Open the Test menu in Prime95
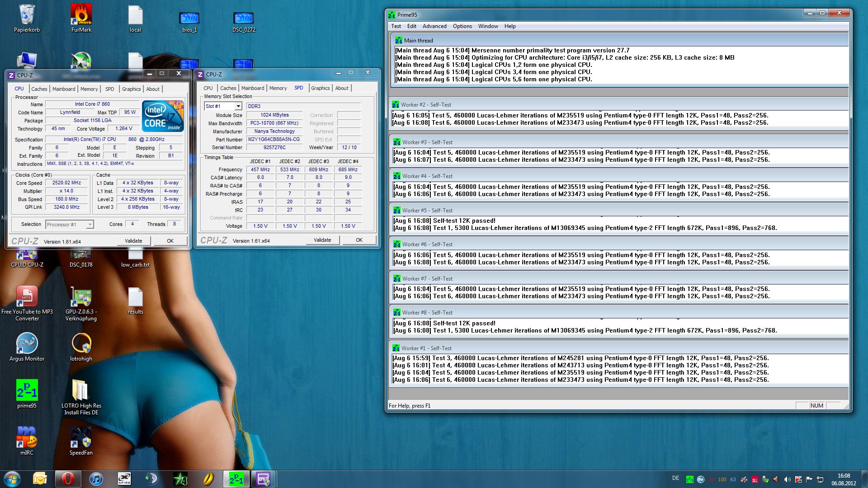The image size is (868, 488). (x=396, y=26)
